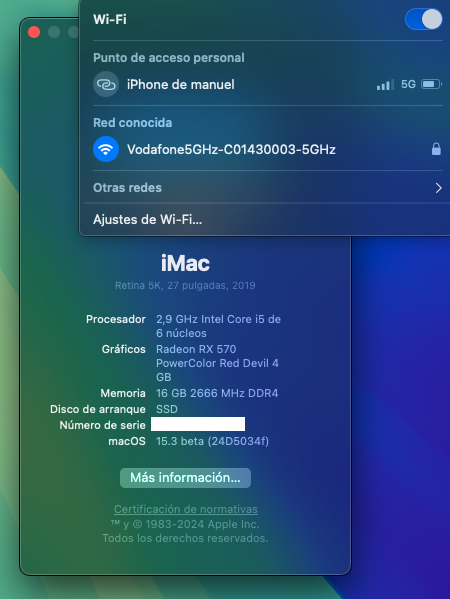This screenshot has height=599, width=450.
Task: Click the chevron next to Otras redes
Action: 439,188
